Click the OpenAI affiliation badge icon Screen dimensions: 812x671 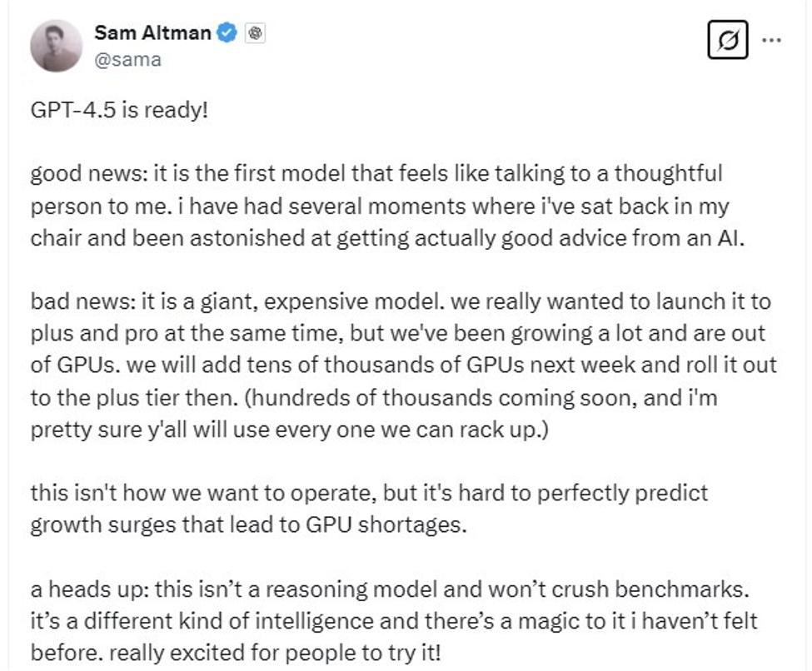click(256, 33)
